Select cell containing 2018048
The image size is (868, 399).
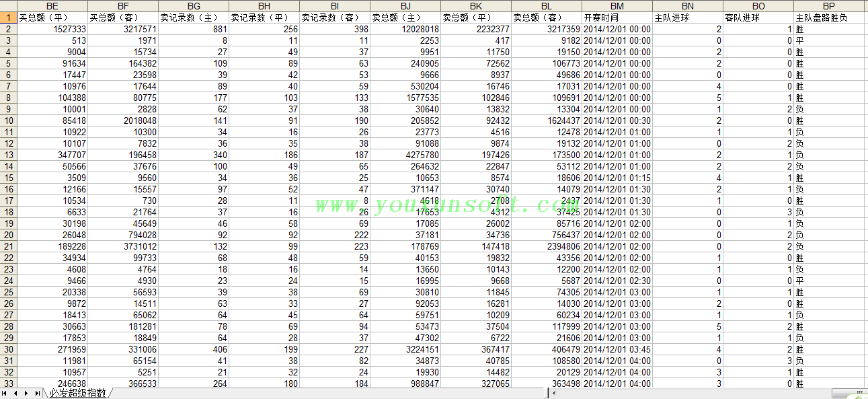pyautogui.click(x=123, y=120)
